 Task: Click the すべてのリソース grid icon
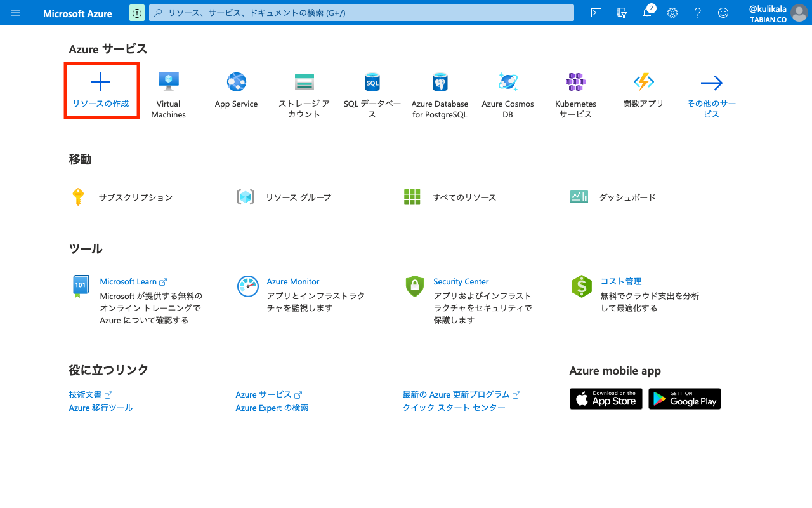[x=412, y=197]
